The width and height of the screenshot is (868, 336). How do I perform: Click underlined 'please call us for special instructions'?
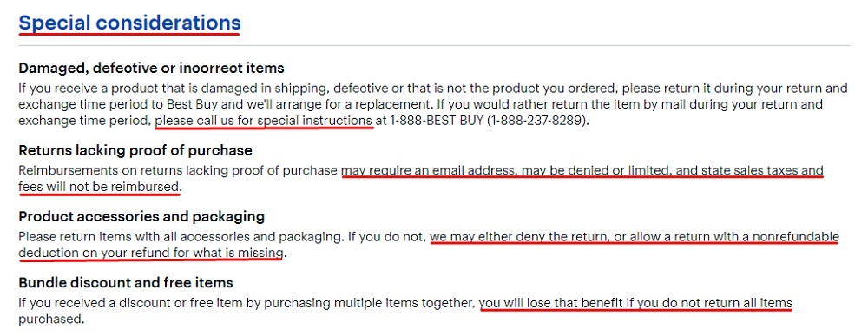pos(264,120)
